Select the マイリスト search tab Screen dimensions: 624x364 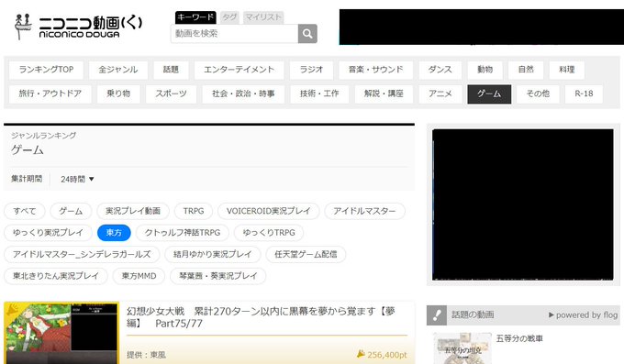263,17
